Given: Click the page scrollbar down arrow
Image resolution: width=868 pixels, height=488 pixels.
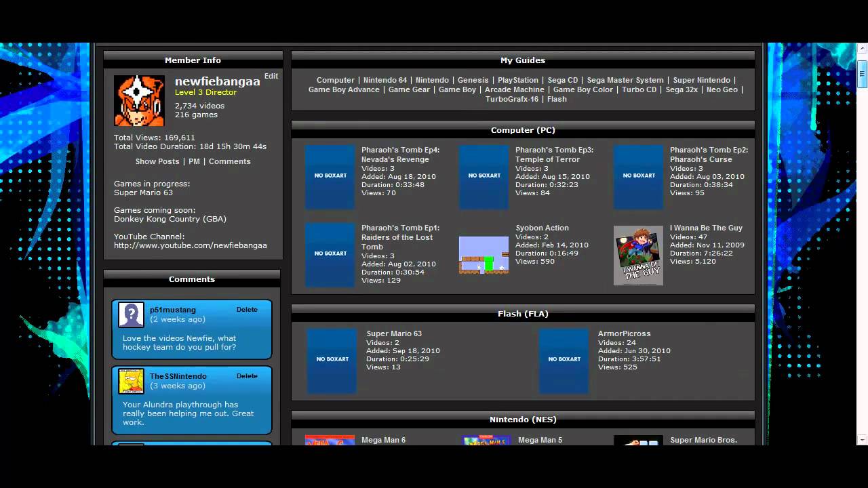Looking at the screenshot, I should (862, 439).
